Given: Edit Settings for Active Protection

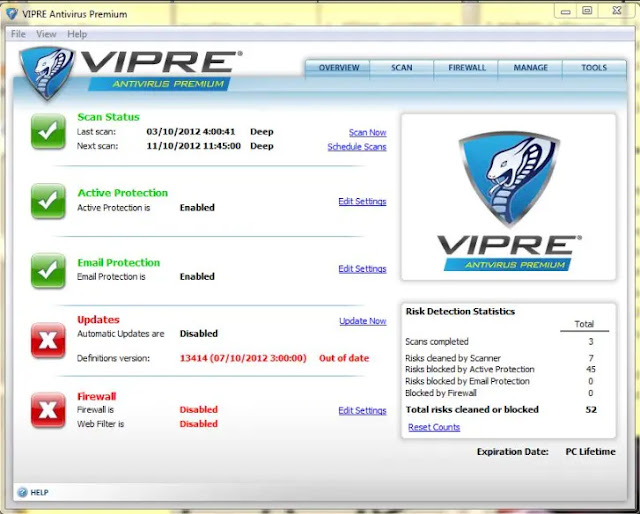Looking at the screenshot, I should click(362, 201).
